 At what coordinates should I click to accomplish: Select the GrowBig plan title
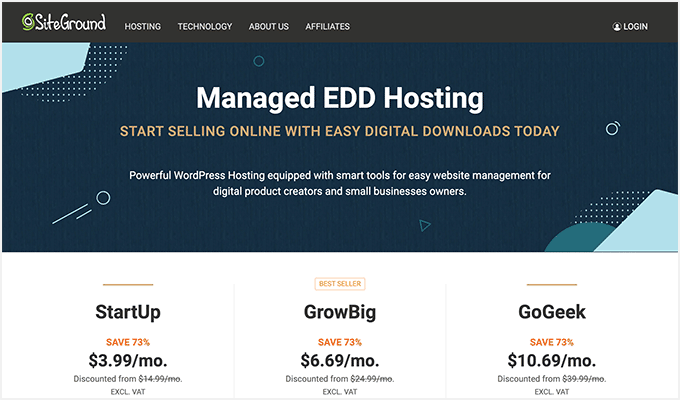click(340, 312)
